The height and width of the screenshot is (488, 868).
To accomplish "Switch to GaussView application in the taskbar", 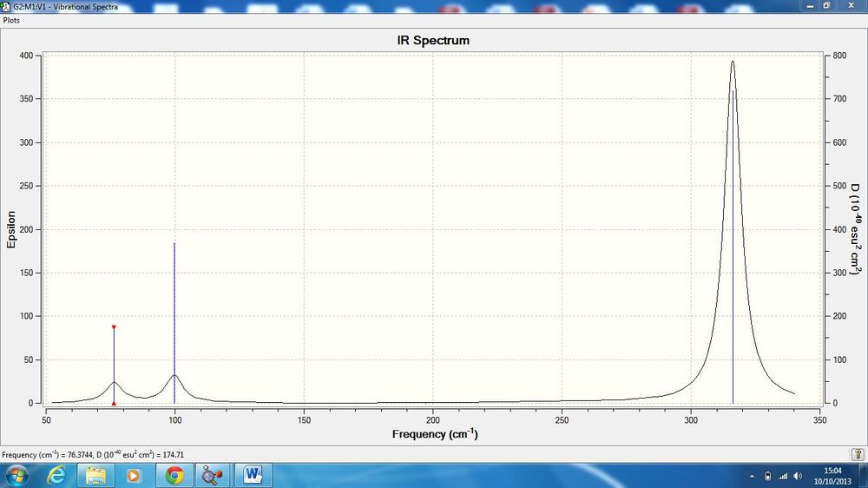I will [213, 476].
